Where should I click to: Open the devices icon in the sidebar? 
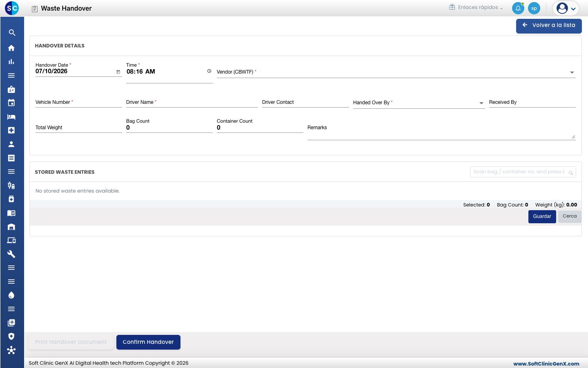[11, 240]
